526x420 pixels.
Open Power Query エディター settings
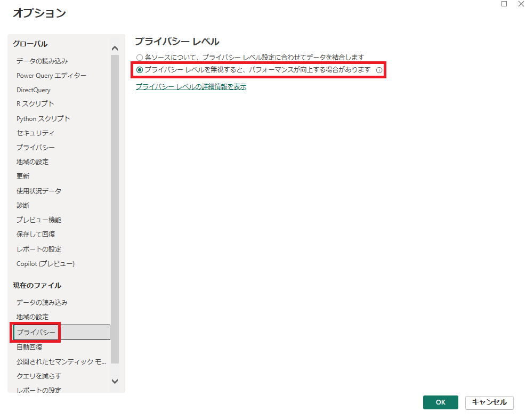(51, 76)
